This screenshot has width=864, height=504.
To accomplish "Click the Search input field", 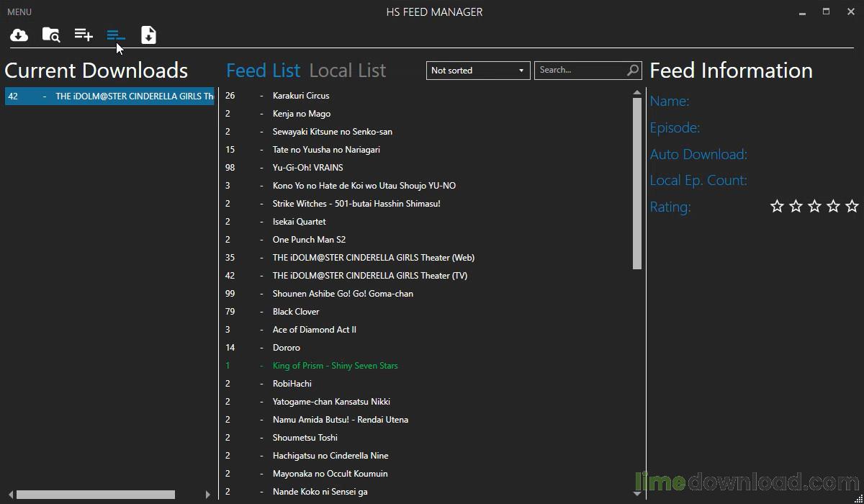I will tap(580, 70).
